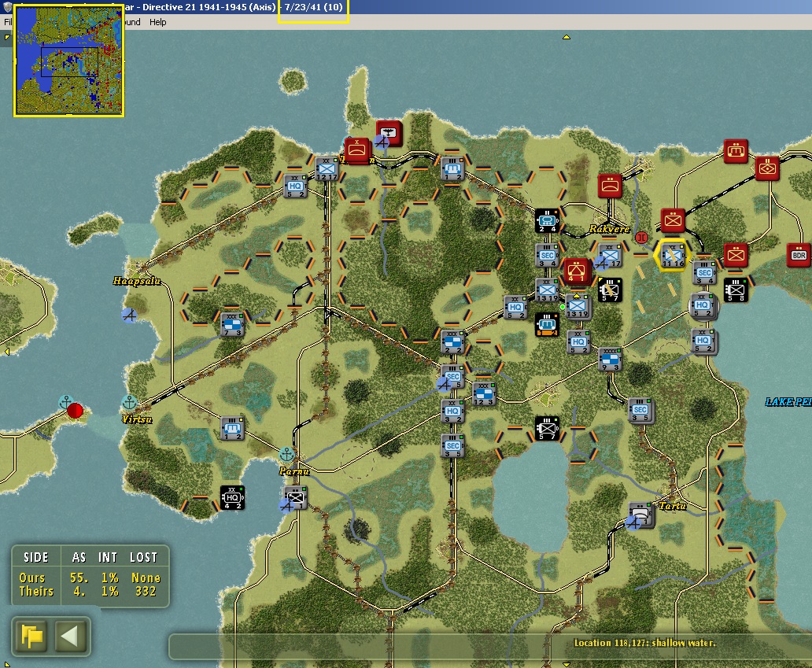Screen dimensions: 812x668
Task: Select the XXXX army 9-3 unit
Action: [x=610, y=360]
